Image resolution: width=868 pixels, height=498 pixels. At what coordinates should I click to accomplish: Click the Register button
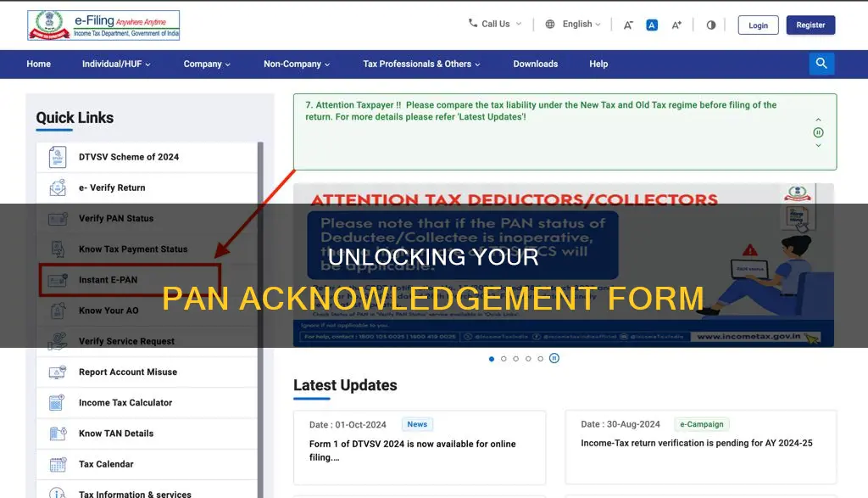click(810, 25)
